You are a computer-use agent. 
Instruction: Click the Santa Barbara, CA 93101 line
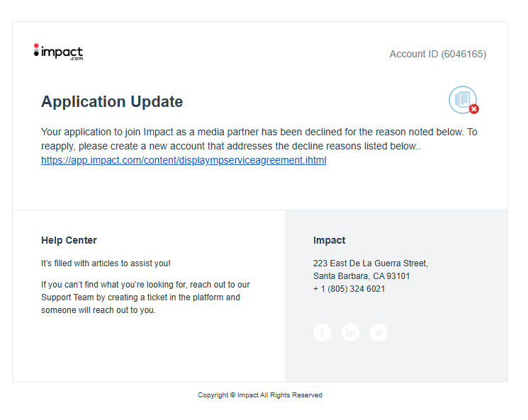361,276
